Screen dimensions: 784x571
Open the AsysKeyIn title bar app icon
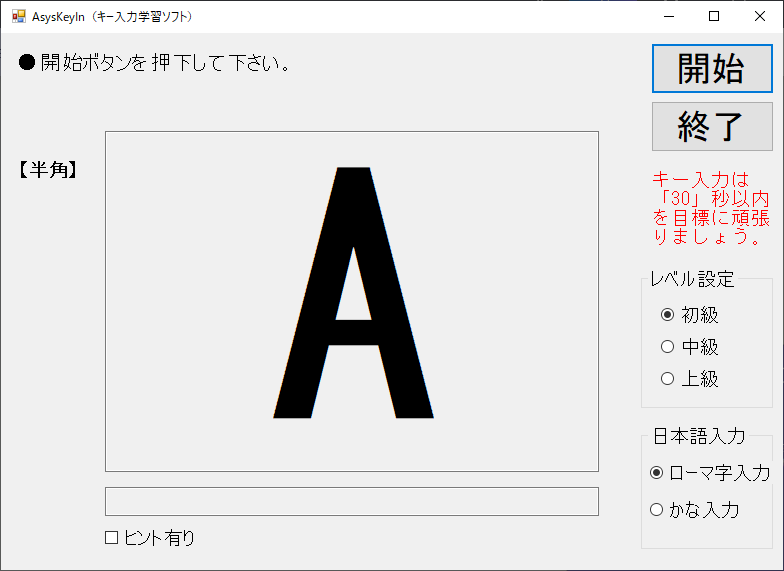pyautogui.click(x=18, y=16)
